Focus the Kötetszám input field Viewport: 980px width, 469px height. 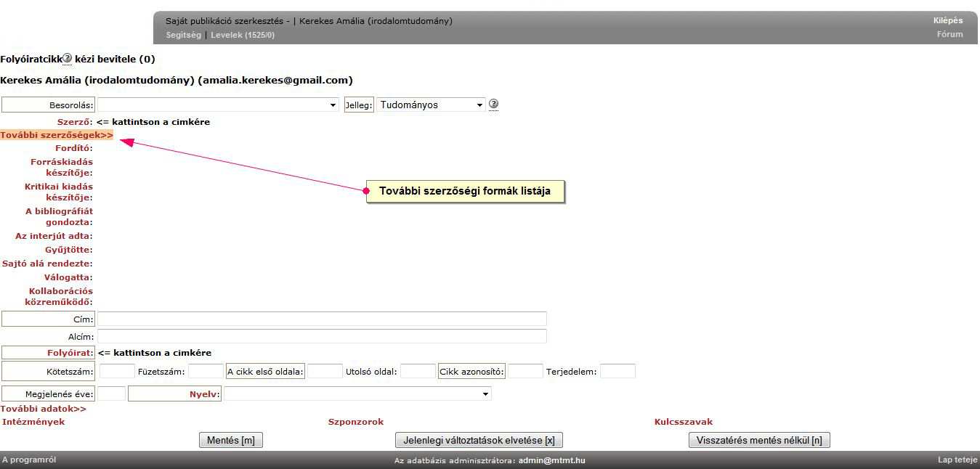[x=117, y=371]
